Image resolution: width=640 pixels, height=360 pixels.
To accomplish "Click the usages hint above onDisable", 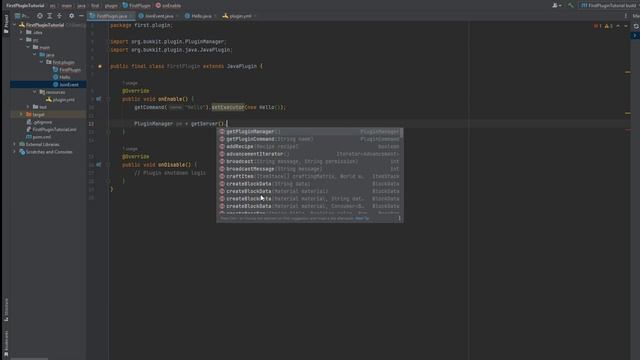I will coord(130,149).
